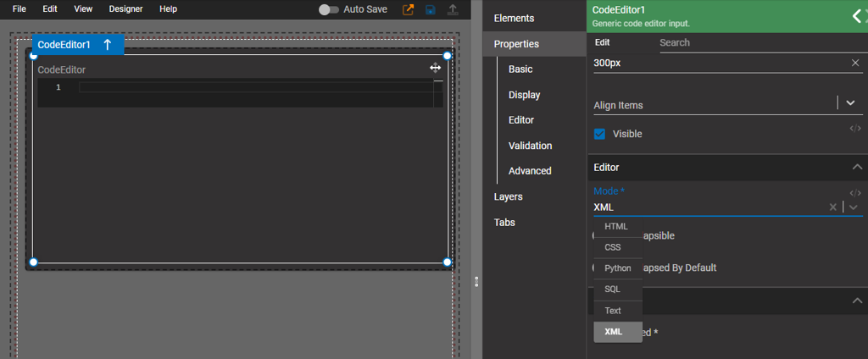The height and width of the screenshot is (359, 868).
Task: Choose Text from the Mode list
Action: (x=618, y=311)
